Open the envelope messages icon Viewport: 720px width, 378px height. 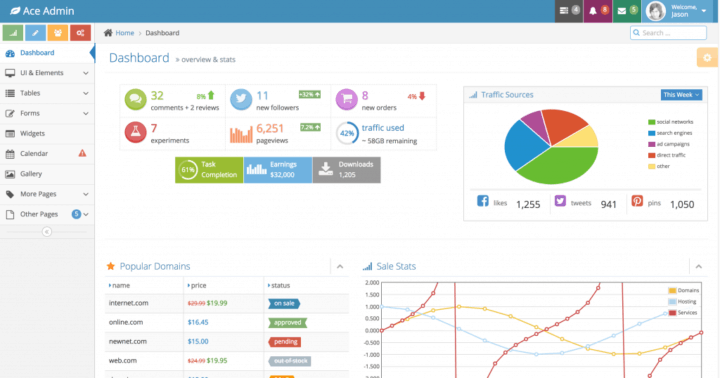pyautogui.click(x=627, y=11)
